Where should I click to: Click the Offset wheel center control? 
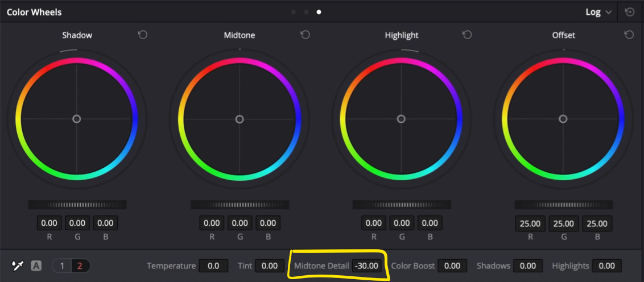tap(563, 119)
